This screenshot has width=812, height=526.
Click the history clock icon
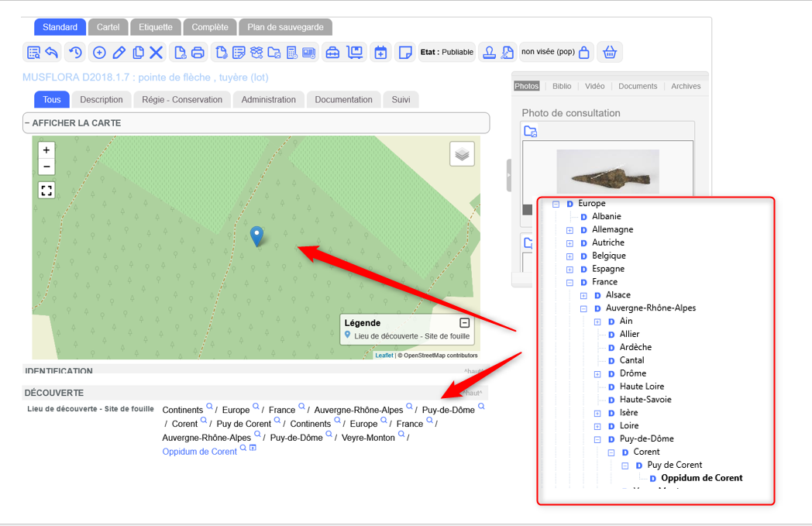(75, 53)
